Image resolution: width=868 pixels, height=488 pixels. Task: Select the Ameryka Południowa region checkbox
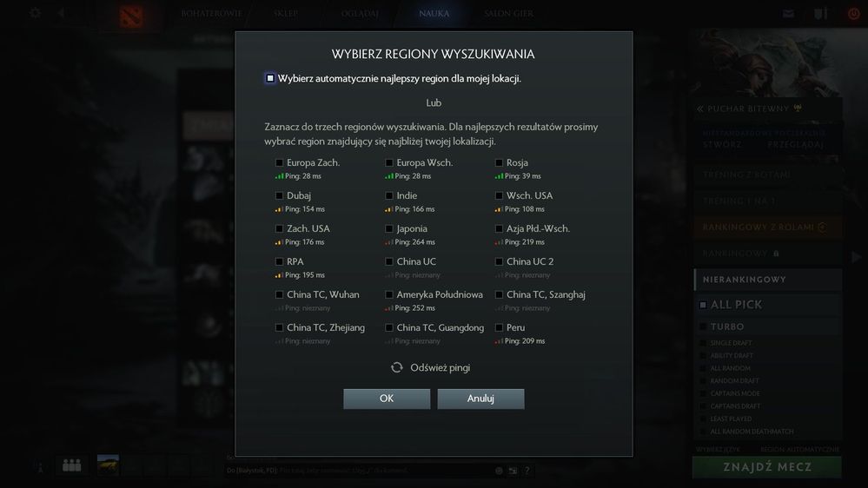click(x=389, y=294)
